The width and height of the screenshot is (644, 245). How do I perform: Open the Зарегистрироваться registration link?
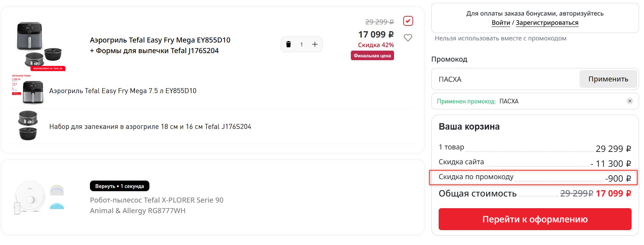[547, 23]
